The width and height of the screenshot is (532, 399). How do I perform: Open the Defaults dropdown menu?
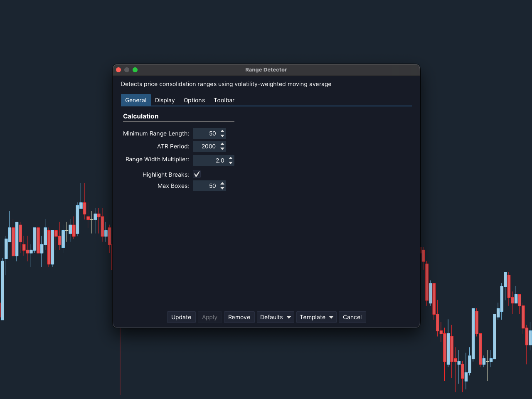tap(275, 317)
